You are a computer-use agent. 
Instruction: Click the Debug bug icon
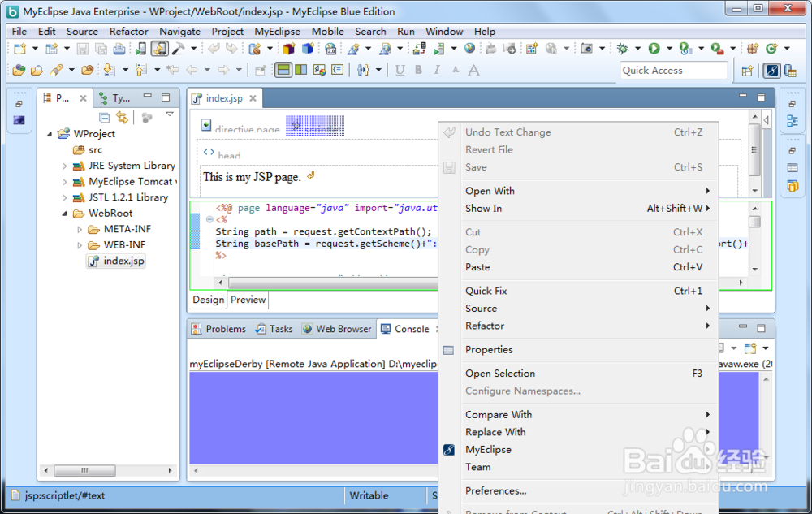(x=623, y=49)
